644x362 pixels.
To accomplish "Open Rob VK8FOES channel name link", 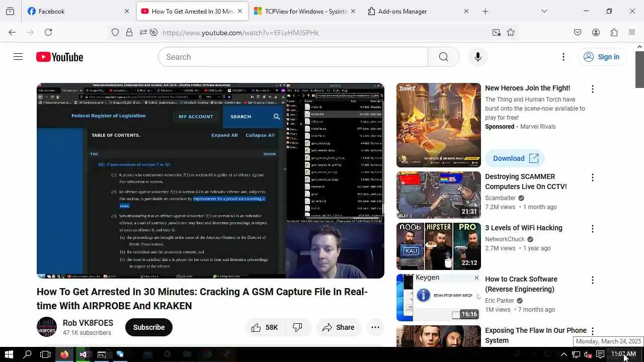I will pos(88,323).
